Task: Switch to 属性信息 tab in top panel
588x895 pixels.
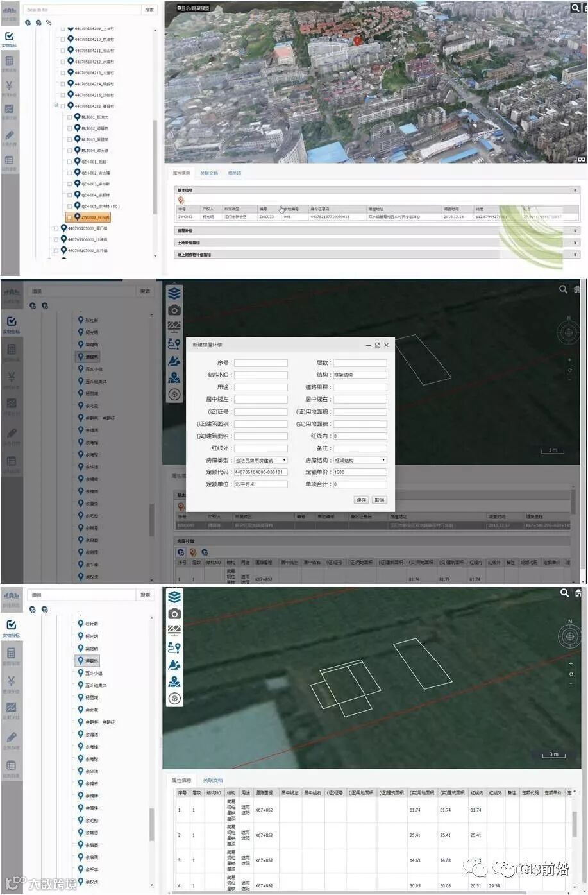Action: pyautogui.click(x=181, y=173)
